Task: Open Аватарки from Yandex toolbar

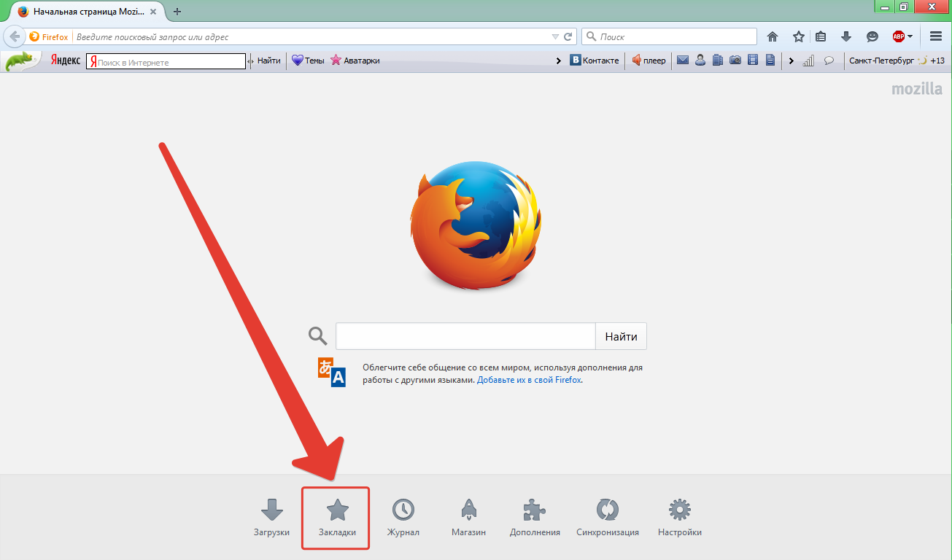Action: point(355,61)
